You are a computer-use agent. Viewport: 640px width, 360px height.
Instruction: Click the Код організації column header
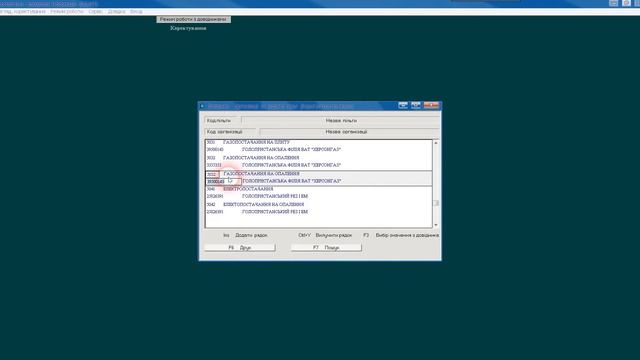click(x=231, y=132)
